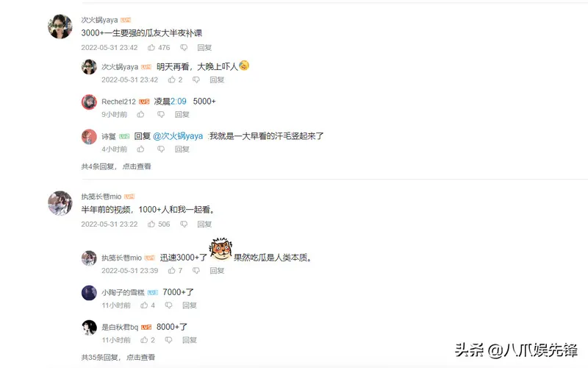Reply to 执笔长巷mio's main comment
The height and width of the screenshot is (368, 588).
tap(205, 224)
